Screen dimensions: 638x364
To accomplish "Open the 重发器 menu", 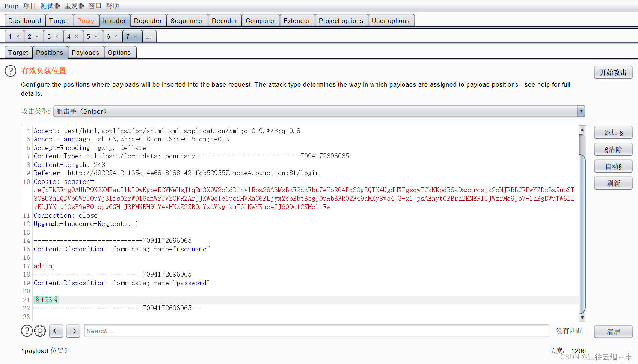I will coord(74,6).
